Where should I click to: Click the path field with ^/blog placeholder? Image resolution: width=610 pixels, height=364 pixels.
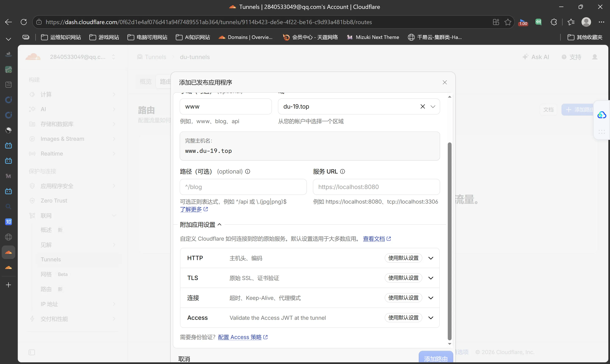coord(243,187)
